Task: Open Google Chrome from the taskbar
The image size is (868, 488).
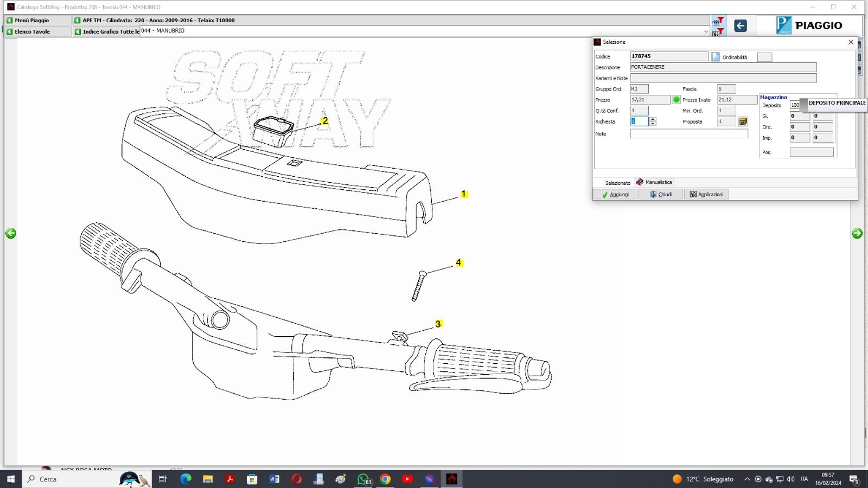Action: [385, 479]
